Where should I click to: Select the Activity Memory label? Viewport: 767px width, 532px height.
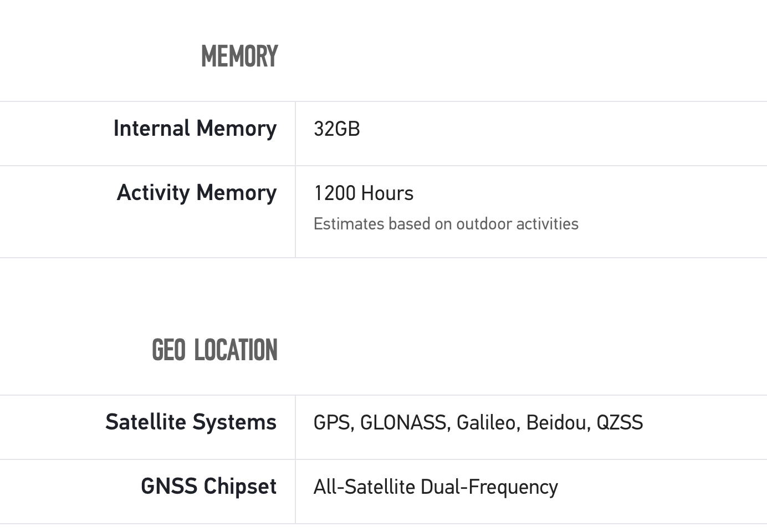point(196,193)
